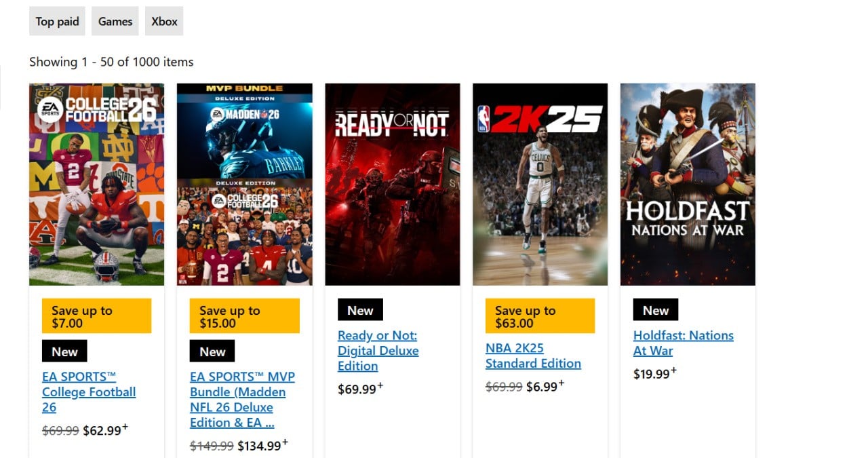Click the Holdfast Nations At War cover
The width and height of the screenshot is (868, 458).
(x=688, y=184)
